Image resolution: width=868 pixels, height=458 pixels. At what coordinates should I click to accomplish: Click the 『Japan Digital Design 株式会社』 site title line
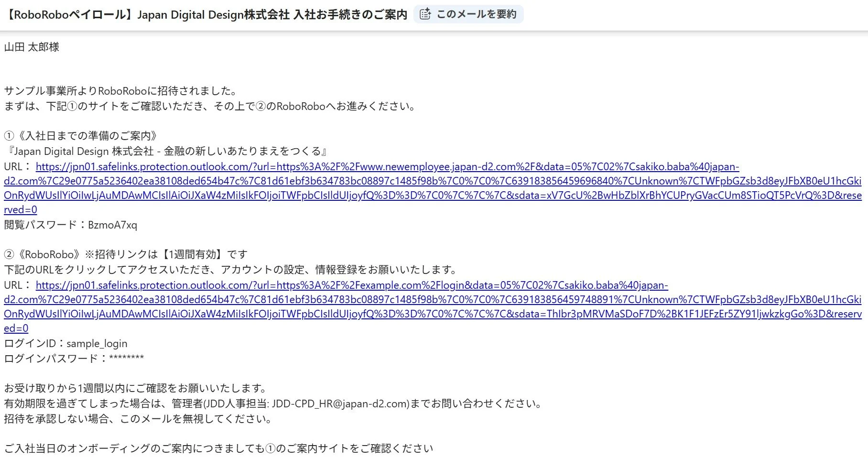(x=167, y=151)
